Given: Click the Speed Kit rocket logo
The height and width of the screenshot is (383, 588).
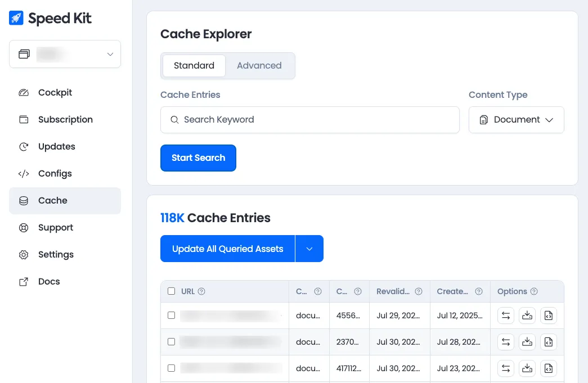Looking at the screenshot, I should point(16,18).
